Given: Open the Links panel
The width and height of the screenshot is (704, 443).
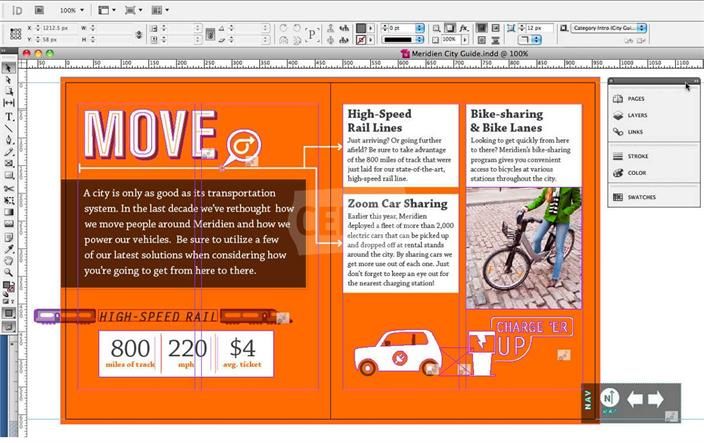Looking at the screenshot, I should (x=635, y=132).
